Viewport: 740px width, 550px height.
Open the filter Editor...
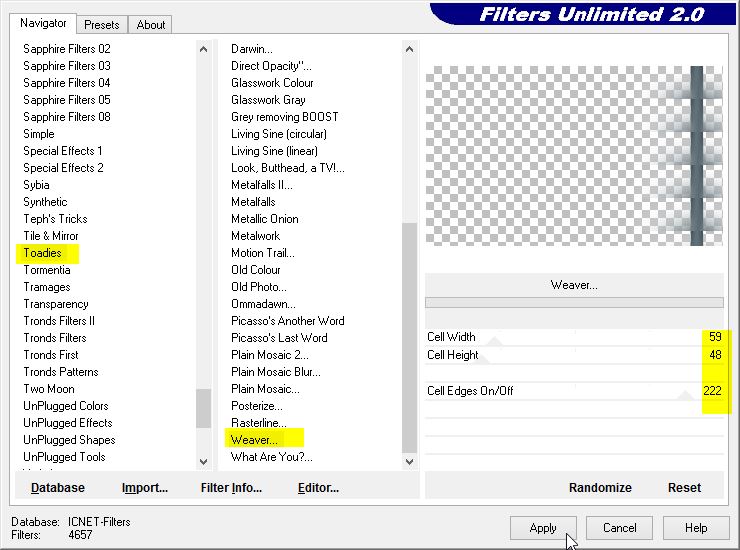pyautogui.click(x=318, y=488)
